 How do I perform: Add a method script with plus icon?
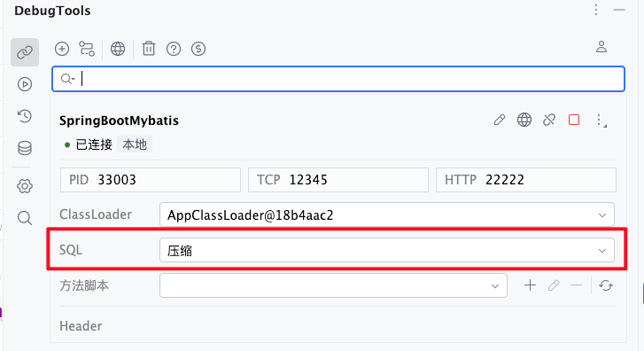point(531,285)
